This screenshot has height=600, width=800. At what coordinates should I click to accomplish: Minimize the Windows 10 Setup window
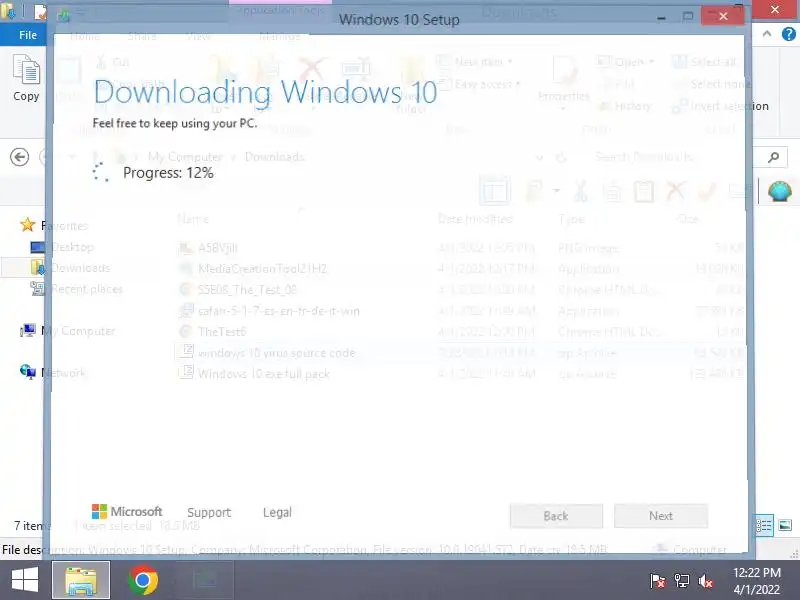point(661,17)
